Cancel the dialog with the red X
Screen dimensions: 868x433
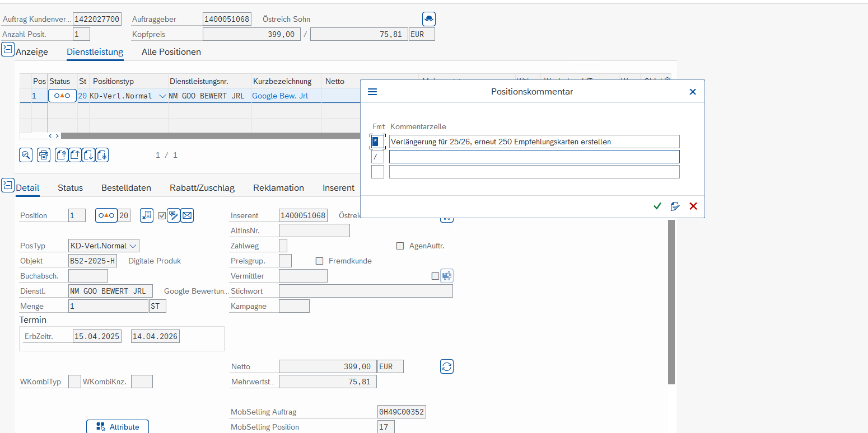(693, 206)
